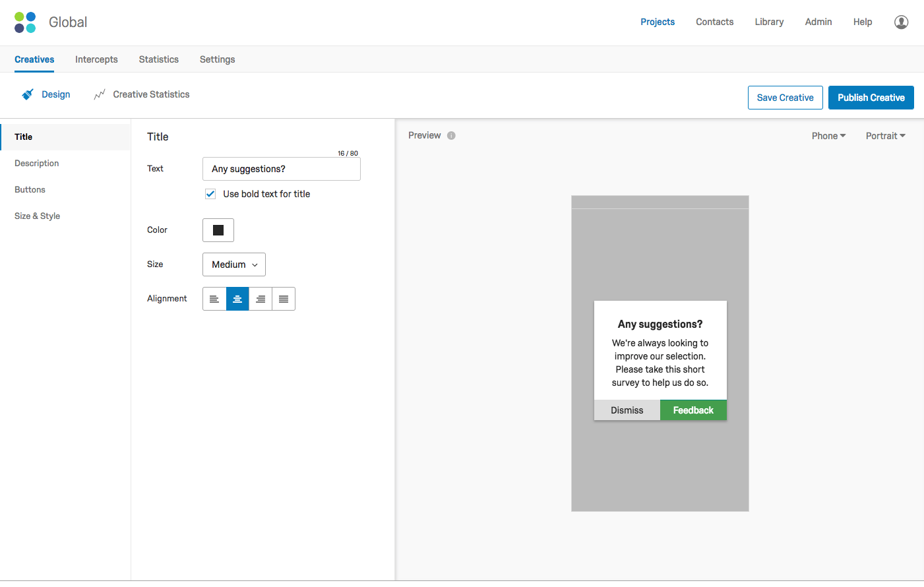Click the Creative Statistics chart icon
Image resolution: width=924 pixels, height=587 pixels.
click(x=100, y=94)
